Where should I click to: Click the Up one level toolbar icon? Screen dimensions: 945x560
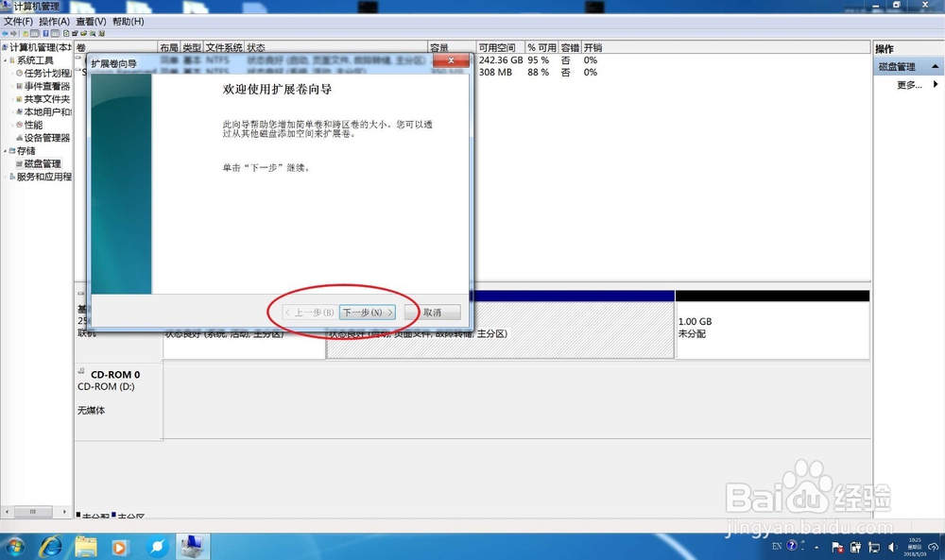pyautogui.click(x=26, y=33)
